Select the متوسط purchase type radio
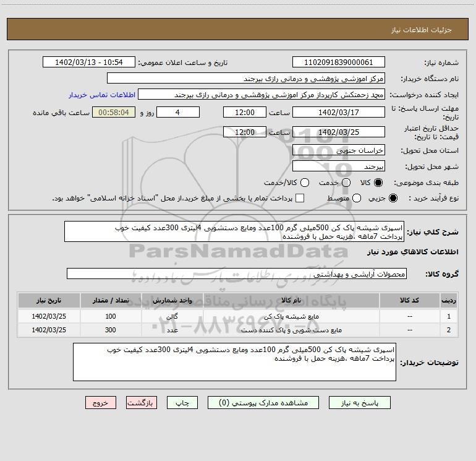Image resolution: width=476 pixels, height=461 pixels. point(357,198)
